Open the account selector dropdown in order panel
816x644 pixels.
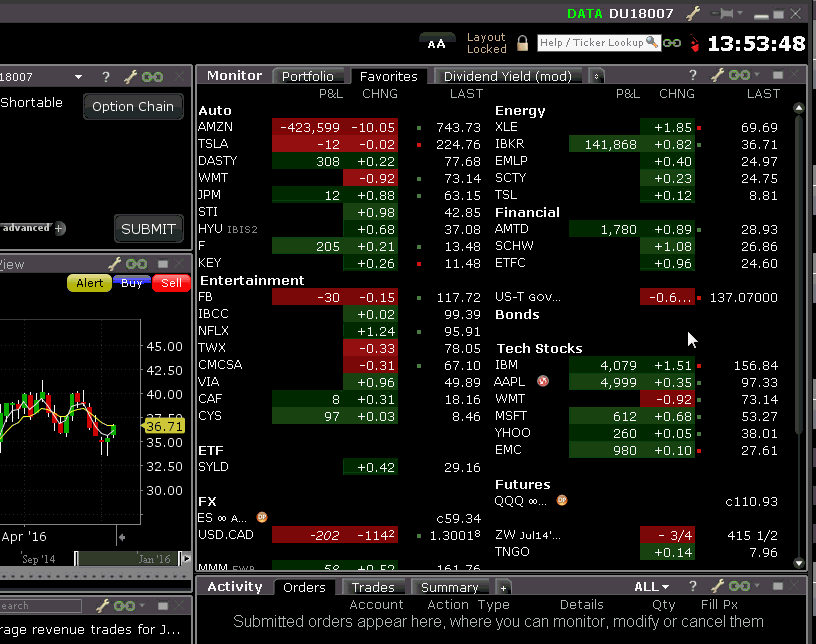tap(78, 77)
